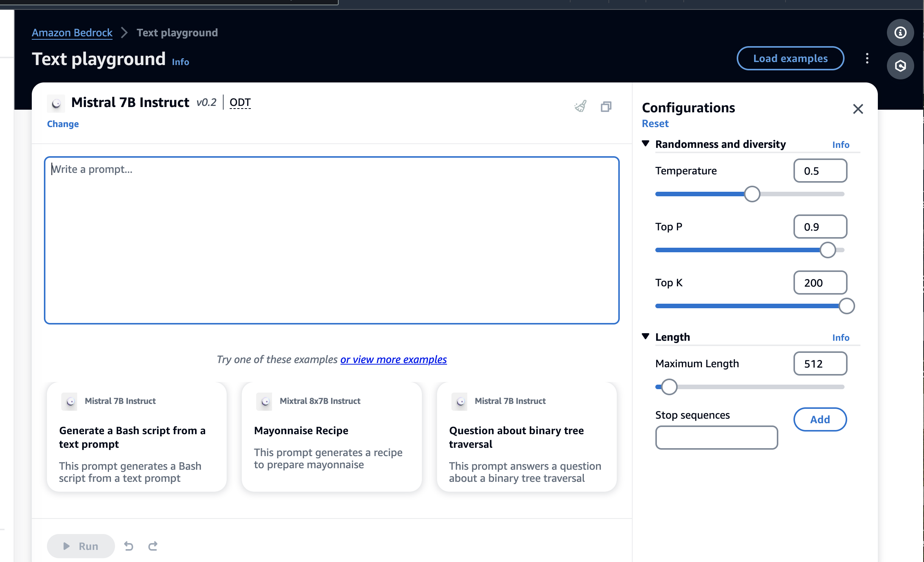Viewport: 924px width, 562px height.
Task: Click the breadcrumb chevron separator
Action: tap(124, 33)
